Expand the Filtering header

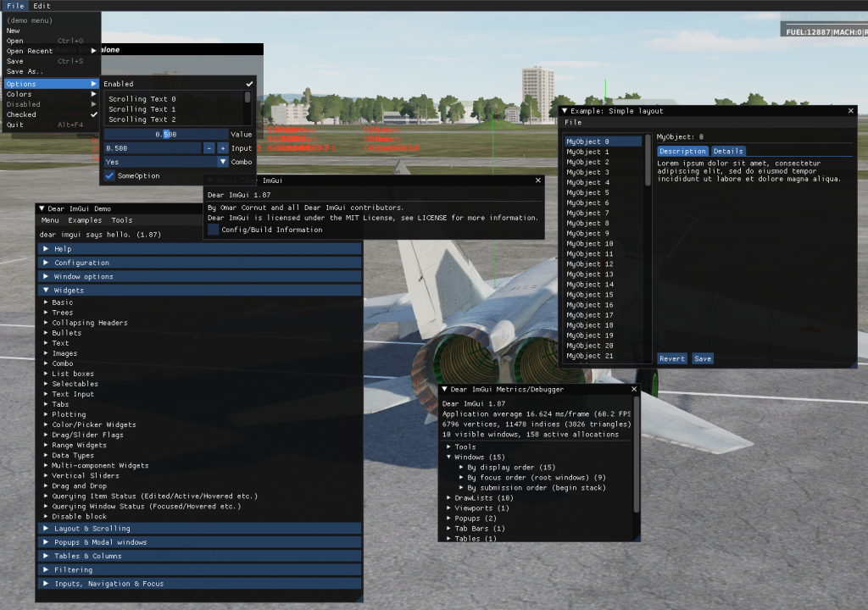pos(200,570)
